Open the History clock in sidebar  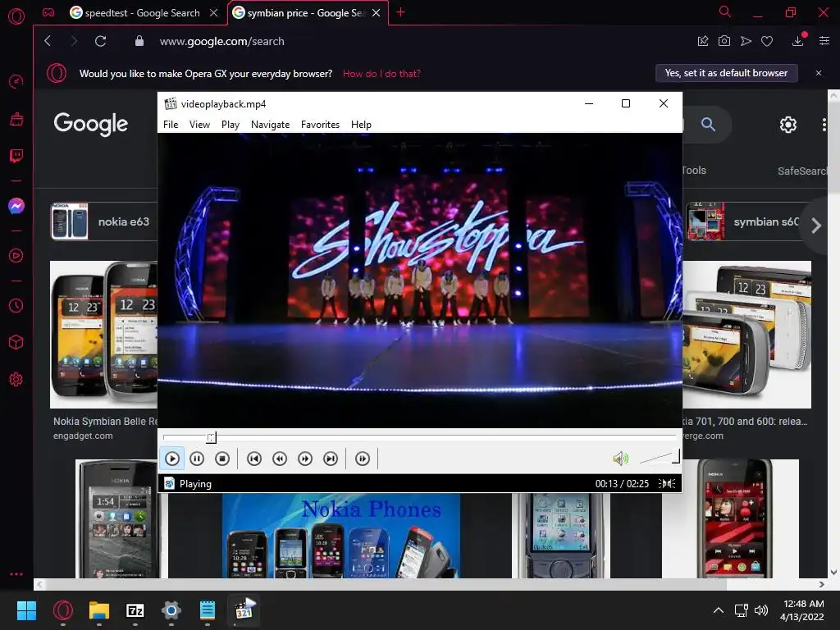[x=16, y=305]
